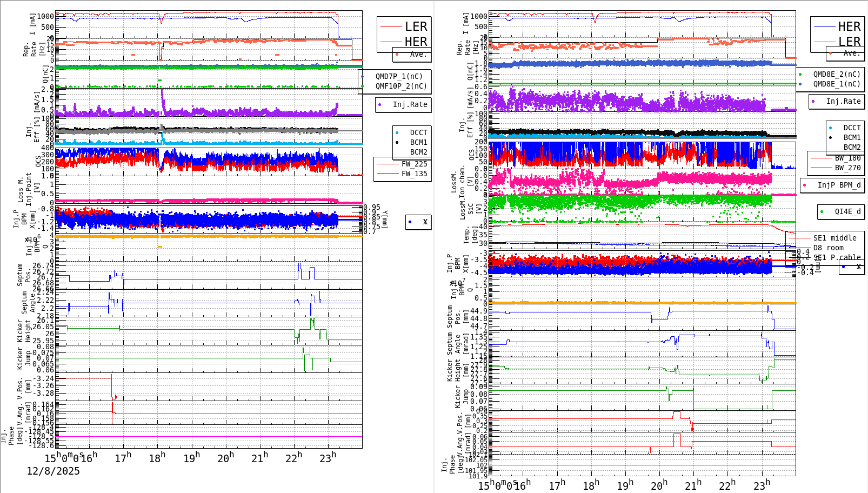Click the QI4E_d green marker icon
The image size is (868, 493).
coord(822,211)
